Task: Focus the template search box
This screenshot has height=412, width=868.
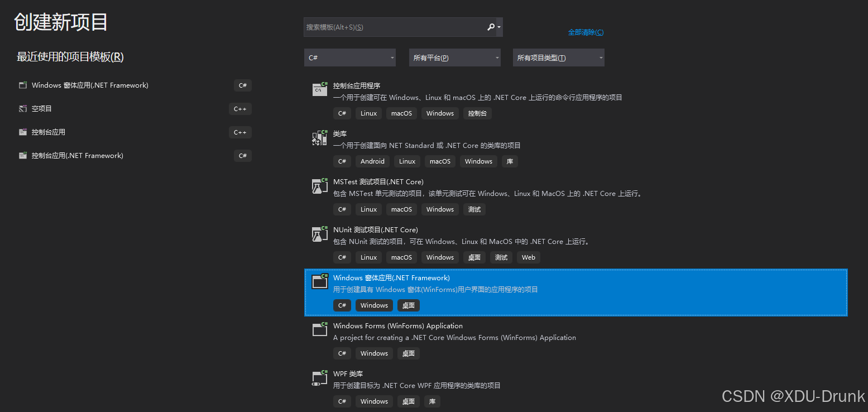Action: tap(395, 27)
